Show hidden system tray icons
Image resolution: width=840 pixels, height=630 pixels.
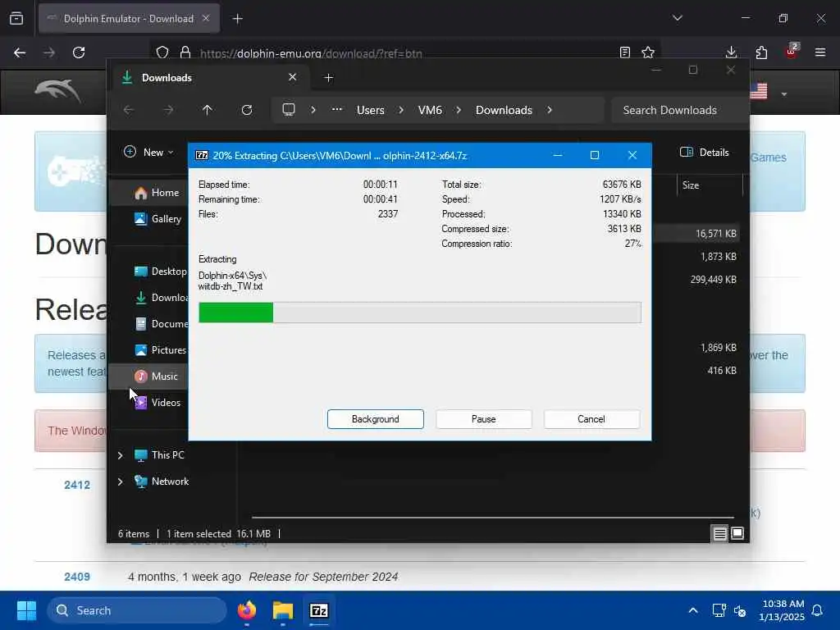(x=692, y=610)
